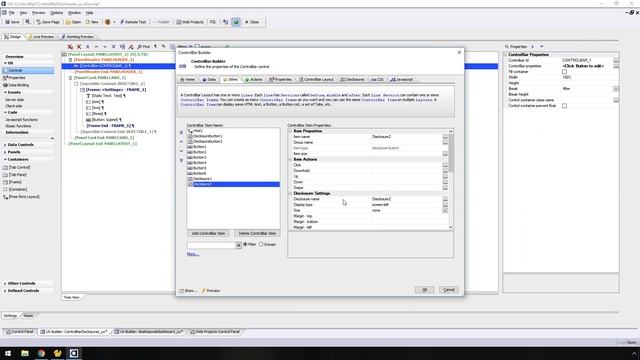Expand the Other Controls category
This screenshot has height=360, width=640.
(x=5, y=283)
